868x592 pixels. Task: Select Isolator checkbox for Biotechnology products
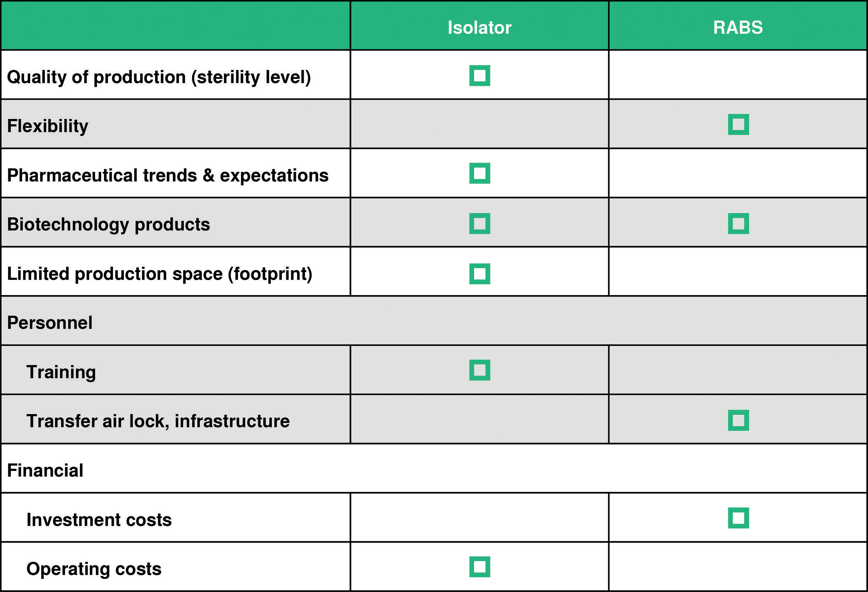(479, 223)
